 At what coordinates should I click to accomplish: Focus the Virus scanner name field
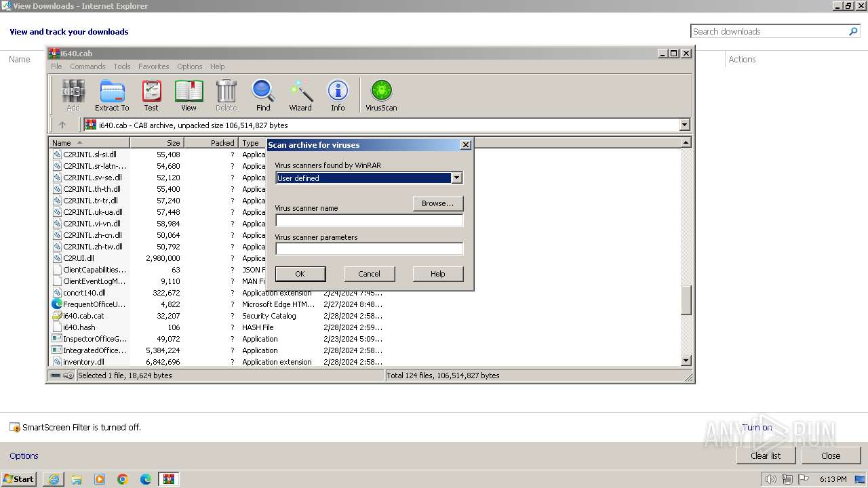tap(369, 220)
